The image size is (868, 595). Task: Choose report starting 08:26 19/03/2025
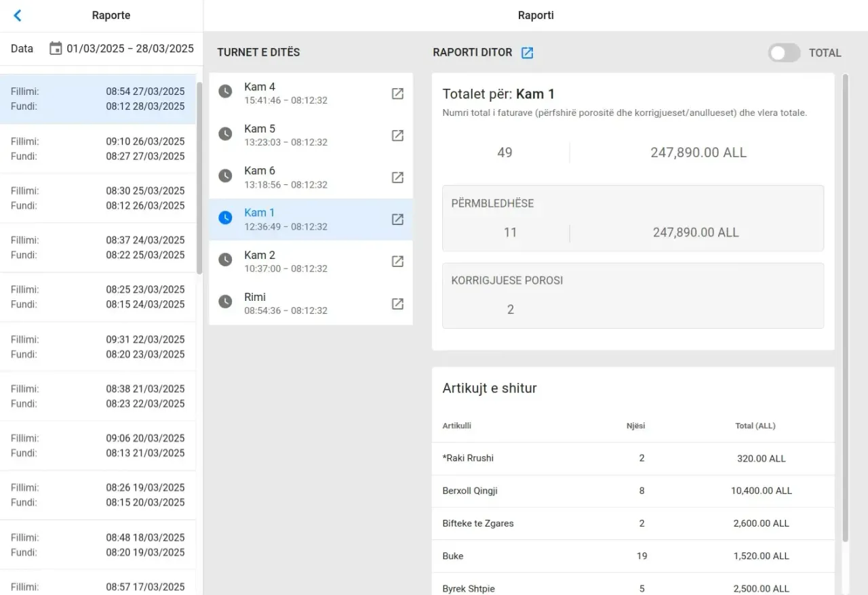click(x=98, y=495)
